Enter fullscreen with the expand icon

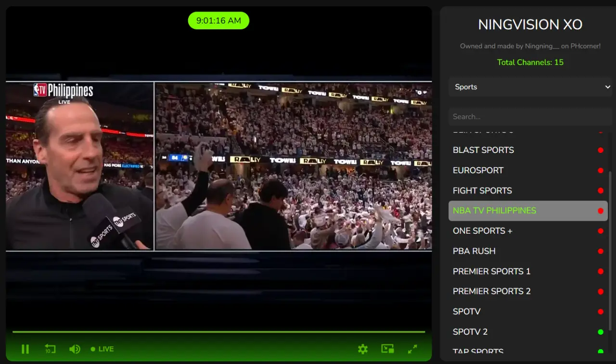click(412, 349)
